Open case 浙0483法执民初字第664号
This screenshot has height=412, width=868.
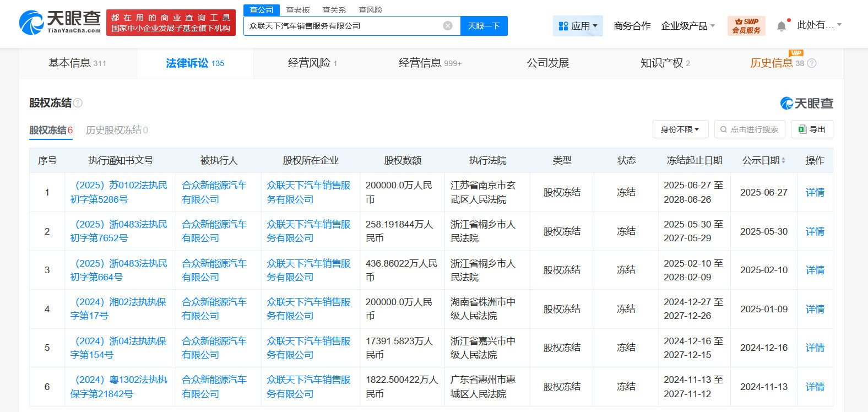[119, 270]
